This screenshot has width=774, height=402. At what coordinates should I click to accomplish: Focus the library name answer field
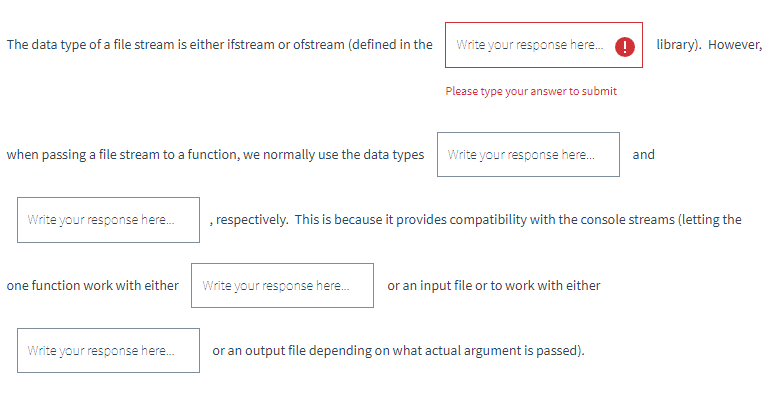tap(543, 45)
